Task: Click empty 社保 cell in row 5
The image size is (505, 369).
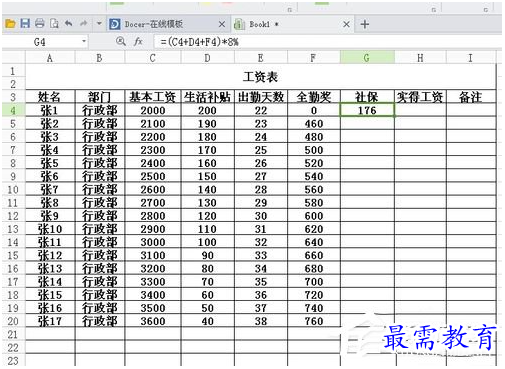Action: point(367,124)
